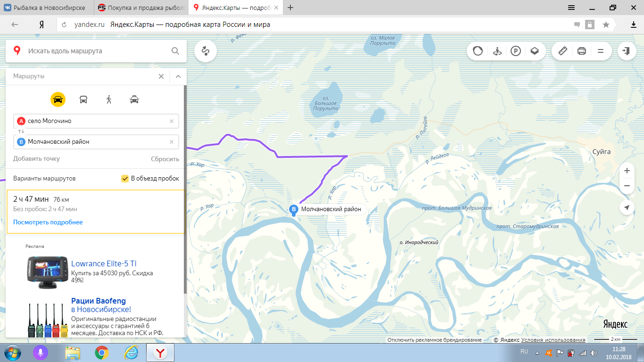644x362 pixels.
Task: Launch the Alice voice assistant from the taskbar
Action: [x=41, y=353]
